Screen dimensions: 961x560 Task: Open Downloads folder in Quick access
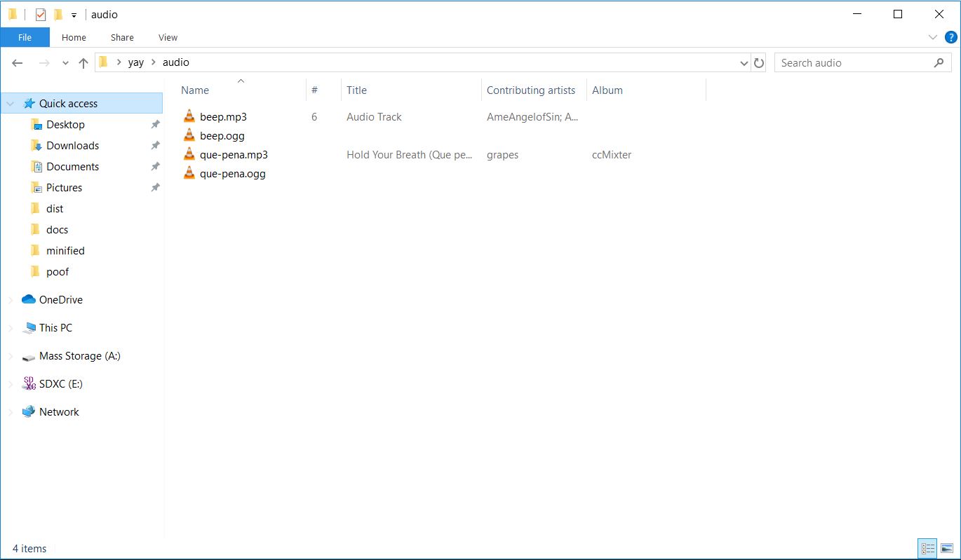(72, 146)
